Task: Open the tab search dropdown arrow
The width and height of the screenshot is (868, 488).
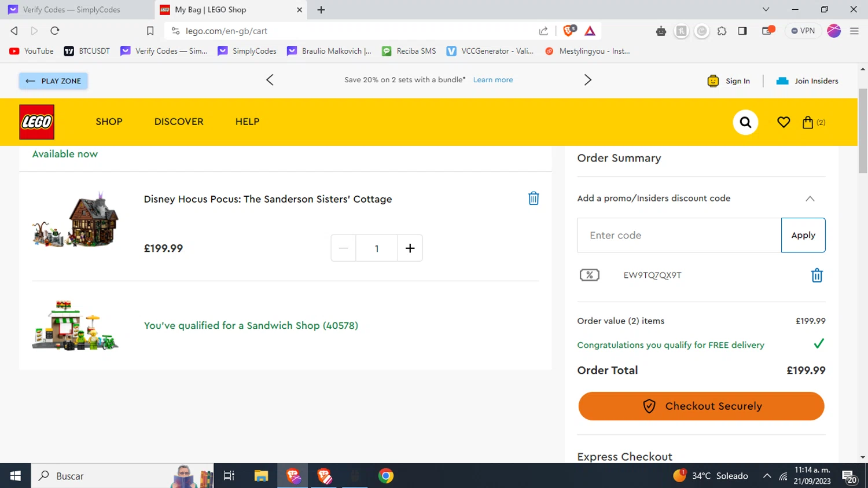Action: pos(766,9)
